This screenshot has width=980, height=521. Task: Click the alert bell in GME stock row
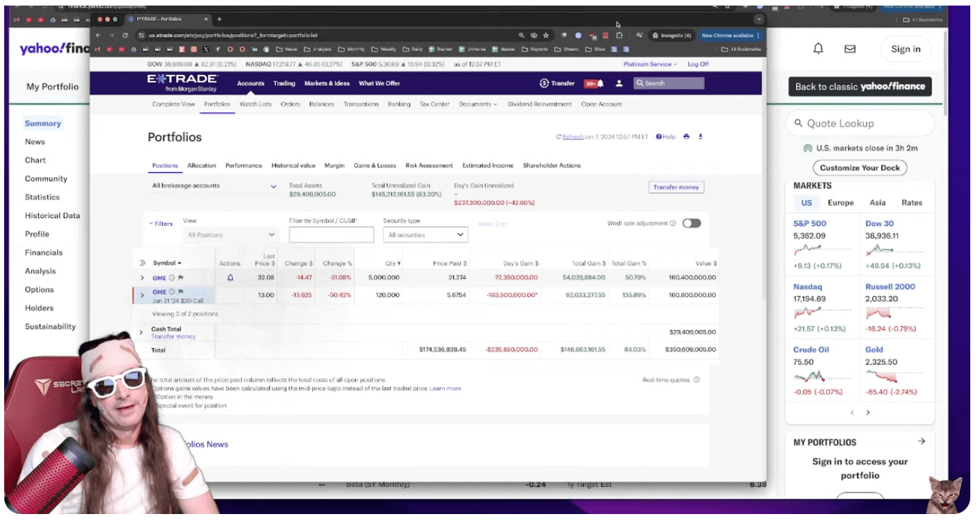coord(230,278)
